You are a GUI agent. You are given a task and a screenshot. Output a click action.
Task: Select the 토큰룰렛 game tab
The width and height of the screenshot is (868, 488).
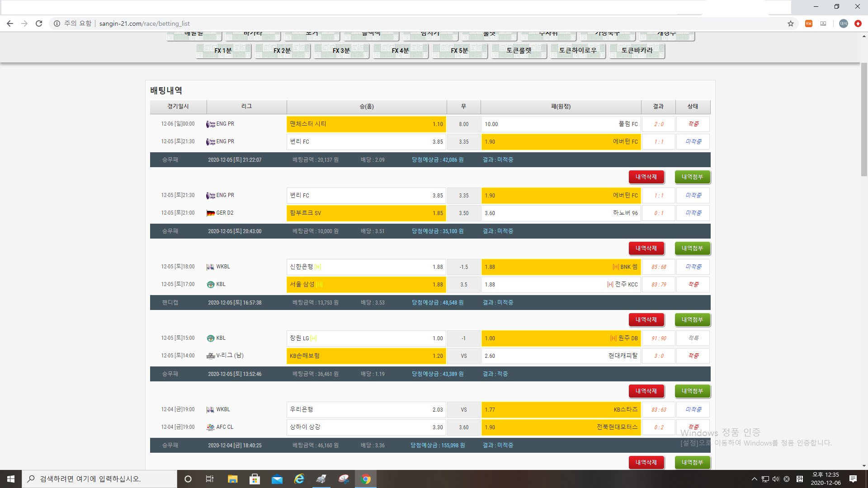coord(519,51)
